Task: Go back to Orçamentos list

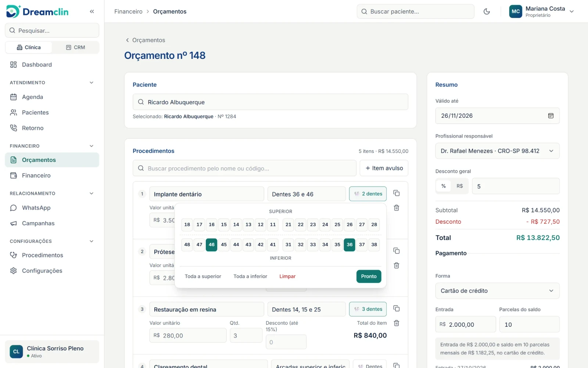Action: coord(146,40)
